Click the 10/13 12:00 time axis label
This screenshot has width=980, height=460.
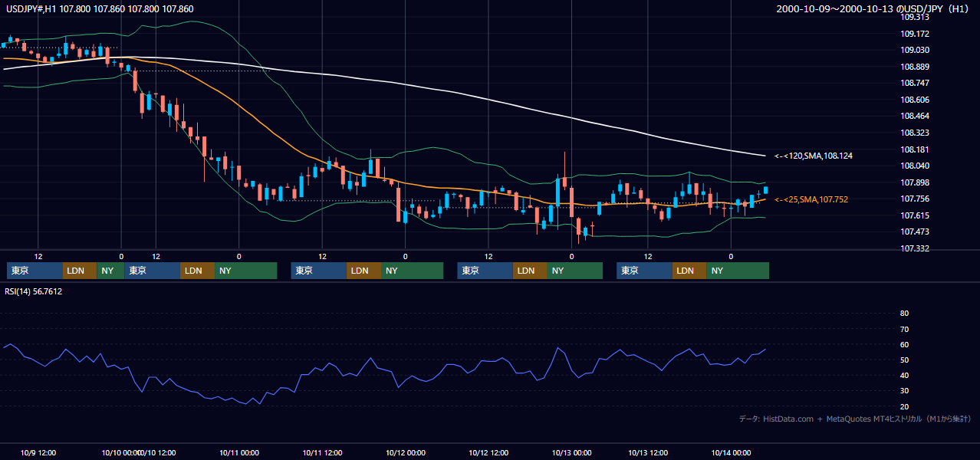point(648,452)
